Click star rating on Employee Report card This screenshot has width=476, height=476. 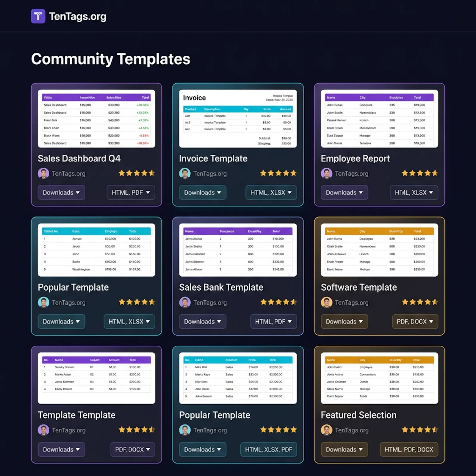[420, 173]
